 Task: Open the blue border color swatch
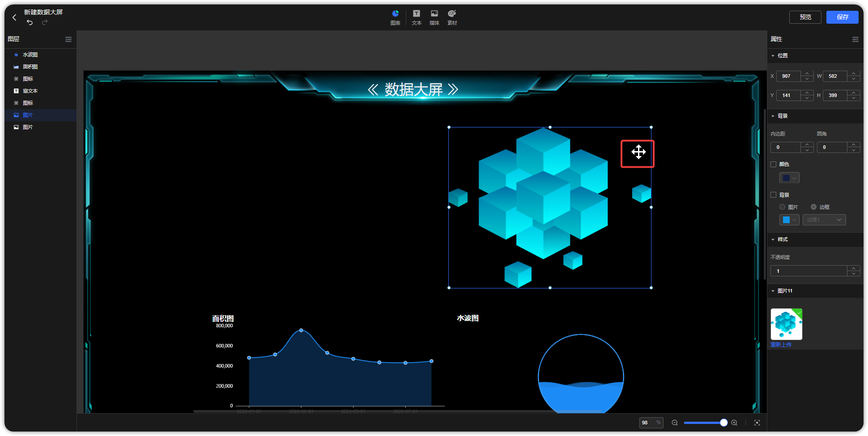coord(789,220)
